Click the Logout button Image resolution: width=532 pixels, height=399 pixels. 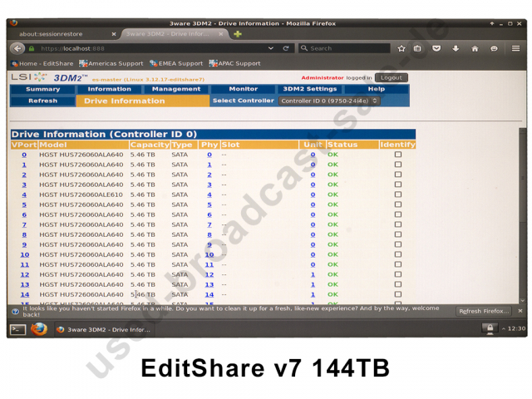391,77
